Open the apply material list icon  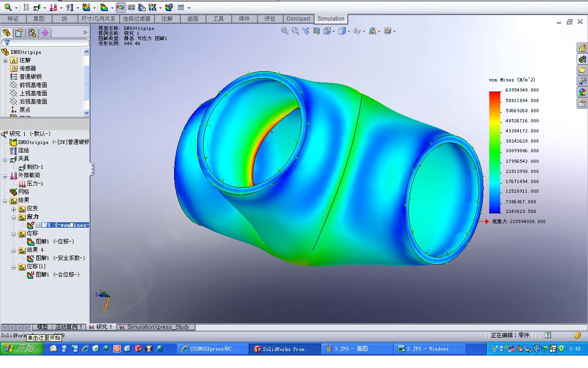26,7
